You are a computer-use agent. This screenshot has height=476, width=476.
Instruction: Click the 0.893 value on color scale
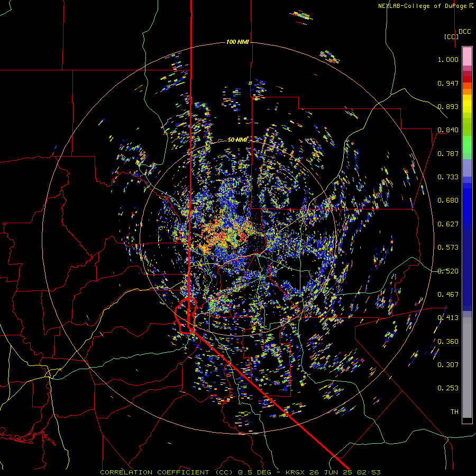click(x=448, y=106)
